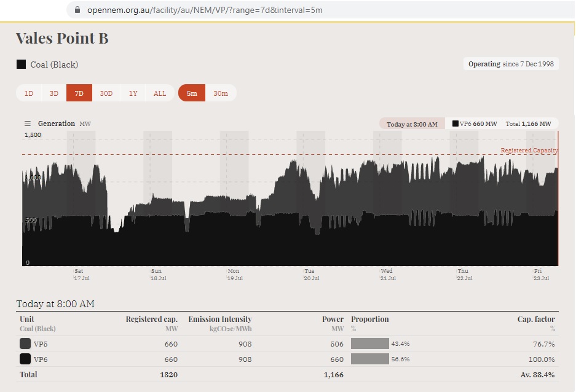The width and height of the screenshot is (576, 392).
Task: Click the Proportion column header
Action: tap(370, 319)
